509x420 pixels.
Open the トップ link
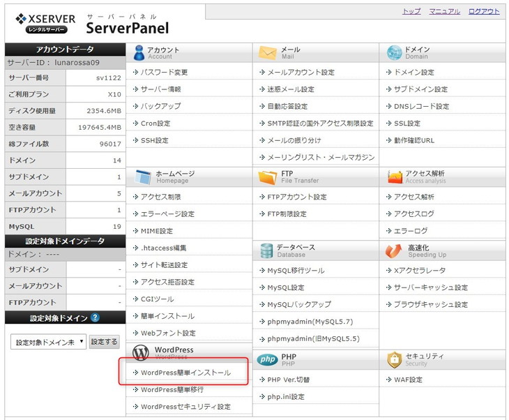[x=411, y=11]
